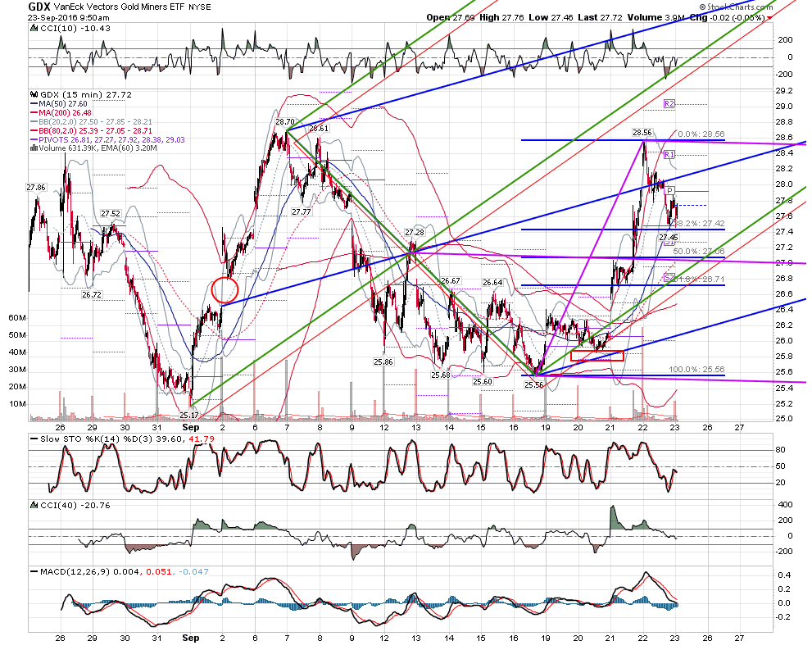Click the GDX ticker symbol title
812x650 pixels.
(39, 7)
